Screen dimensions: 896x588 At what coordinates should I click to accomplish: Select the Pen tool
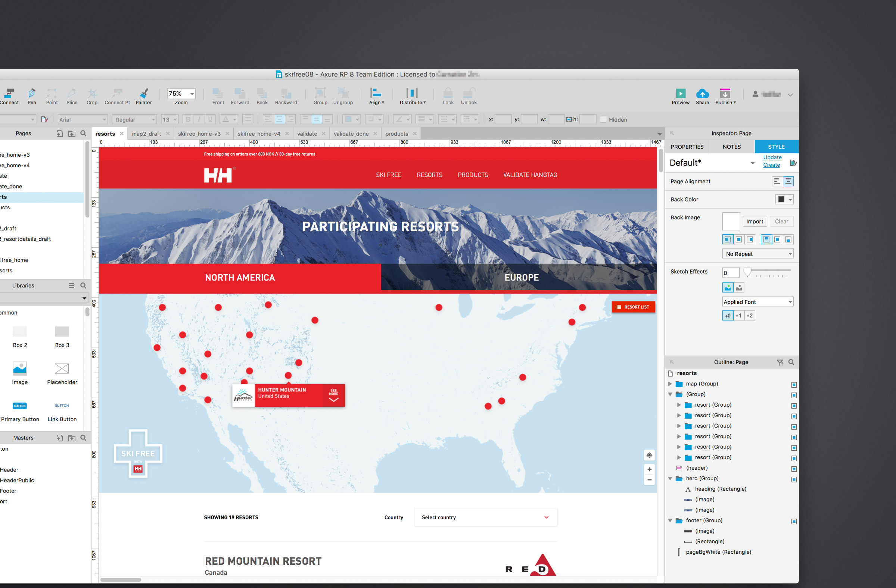[32, 93]
